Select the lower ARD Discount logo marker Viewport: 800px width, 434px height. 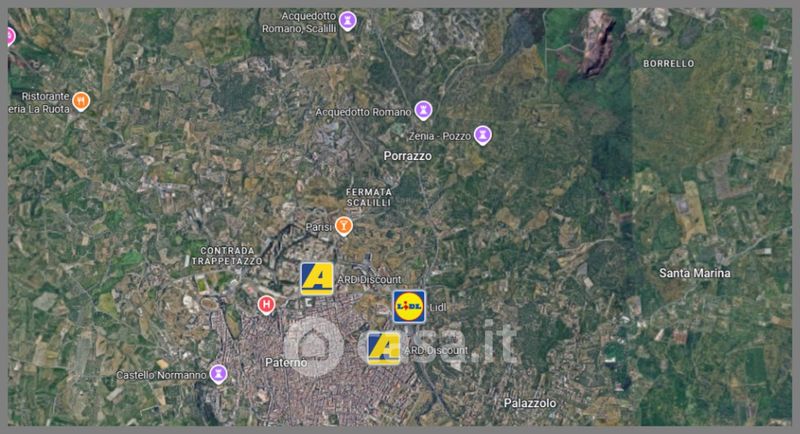point(384,348)
